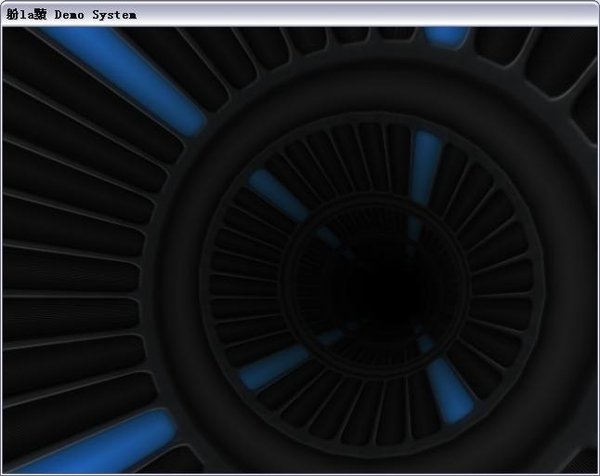Click the large blue light panel at bottom-left

100,442
